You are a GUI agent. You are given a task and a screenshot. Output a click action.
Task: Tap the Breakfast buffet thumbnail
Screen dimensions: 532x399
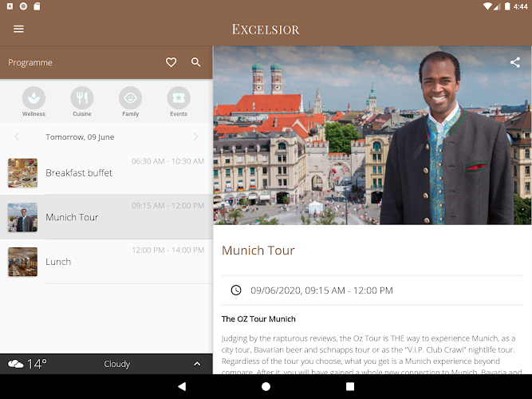click(x=23, y=173)
